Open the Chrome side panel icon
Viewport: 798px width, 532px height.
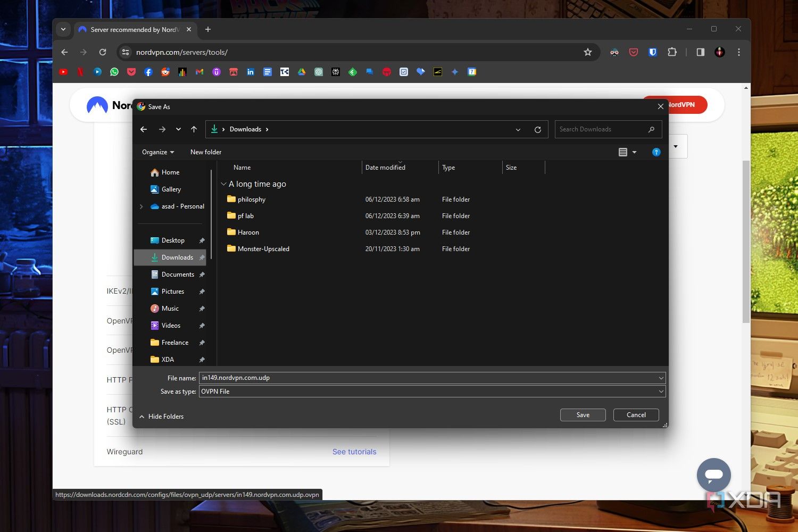pyautogui.click(x=701, y=52)
